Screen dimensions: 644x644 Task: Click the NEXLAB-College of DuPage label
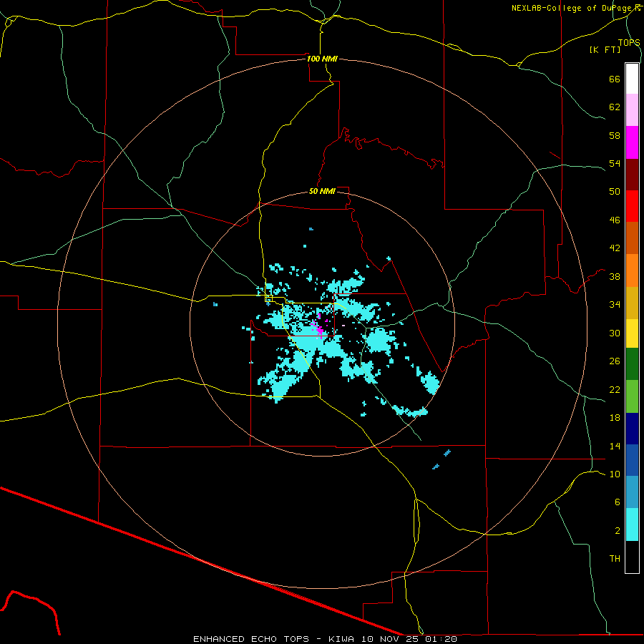pos(575,8)
